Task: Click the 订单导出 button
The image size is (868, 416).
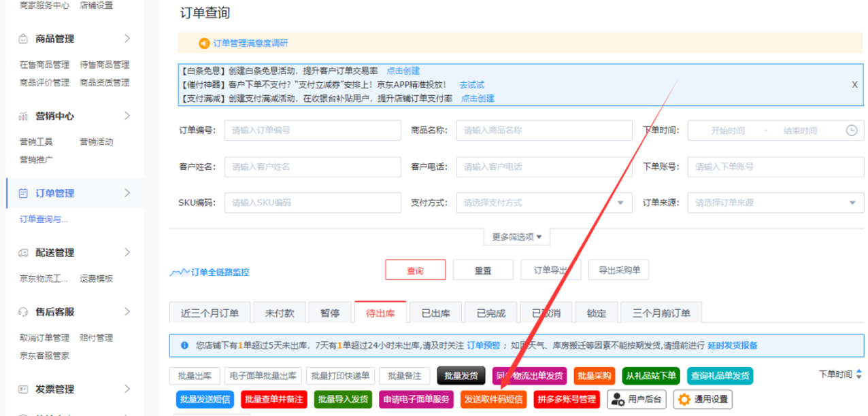Action: click(551, 270)
